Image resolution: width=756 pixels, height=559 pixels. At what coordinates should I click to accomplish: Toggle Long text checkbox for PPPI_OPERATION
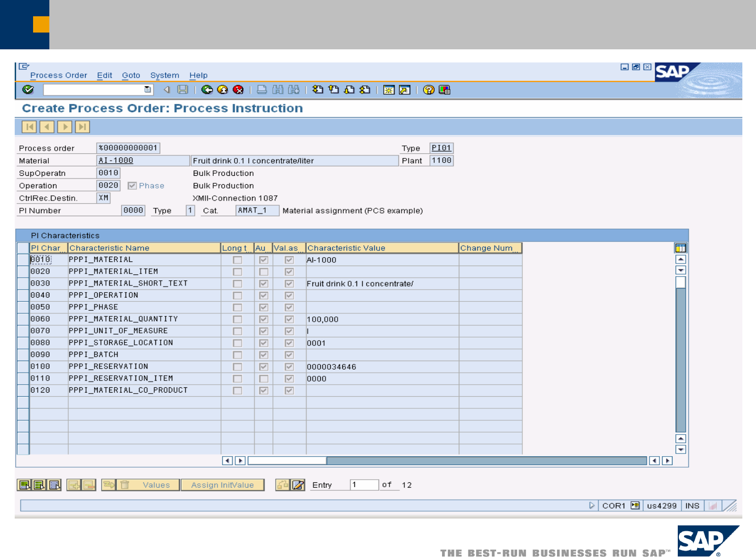tap(237, 296)
